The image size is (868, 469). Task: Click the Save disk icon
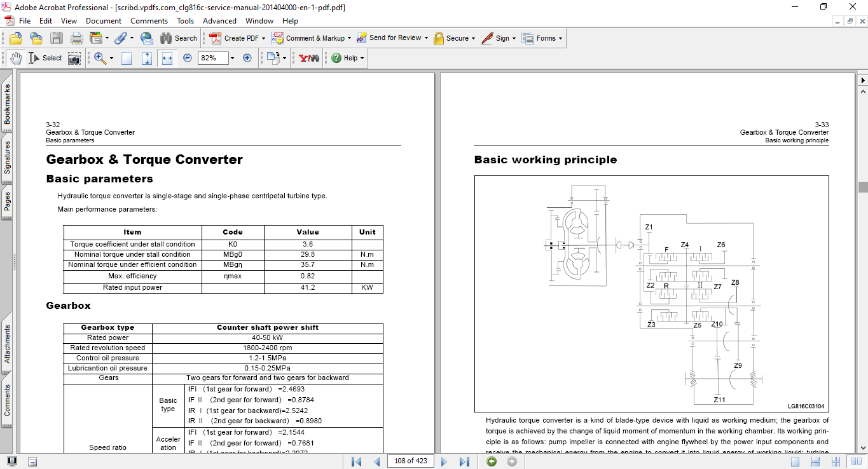pos(57,38)
